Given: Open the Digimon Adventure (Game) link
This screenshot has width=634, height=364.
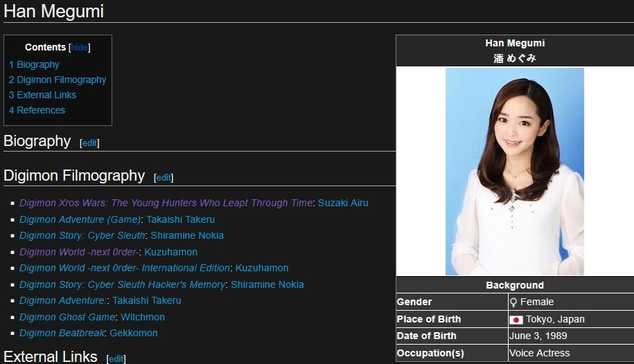Looking at the screenshot, I should pyautogui.click(x=80, y=219).
